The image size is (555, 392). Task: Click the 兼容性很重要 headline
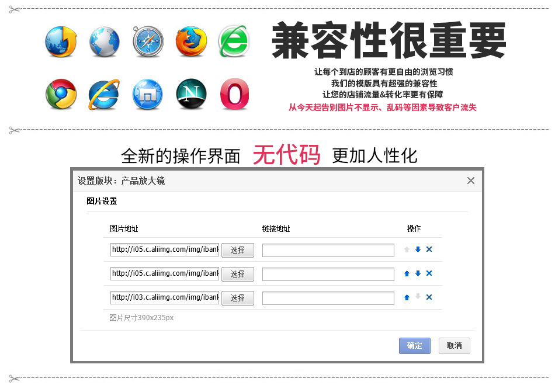click(388, 40)
